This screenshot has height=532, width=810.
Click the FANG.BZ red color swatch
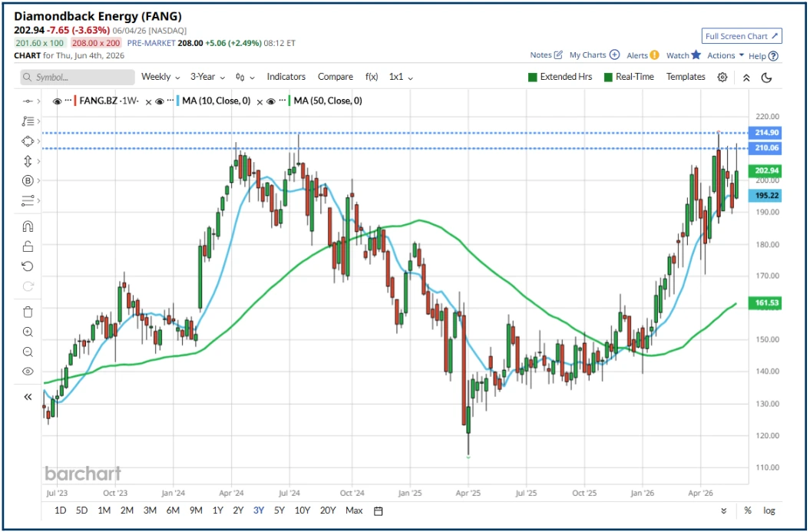tap(75, 101)
